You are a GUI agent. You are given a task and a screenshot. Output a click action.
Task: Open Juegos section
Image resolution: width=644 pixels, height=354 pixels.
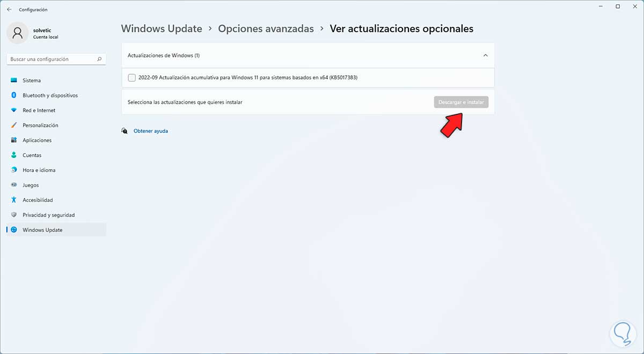pos(56,185)
